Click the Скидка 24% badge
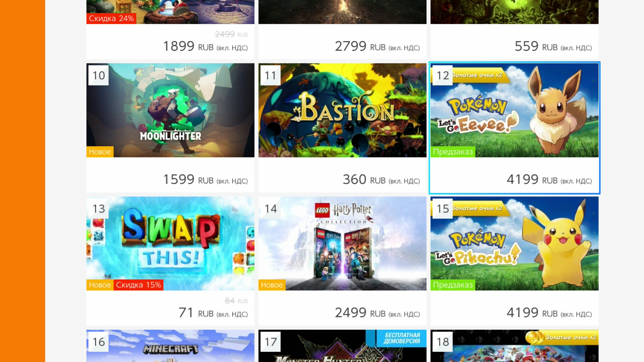 click(111, 18)
